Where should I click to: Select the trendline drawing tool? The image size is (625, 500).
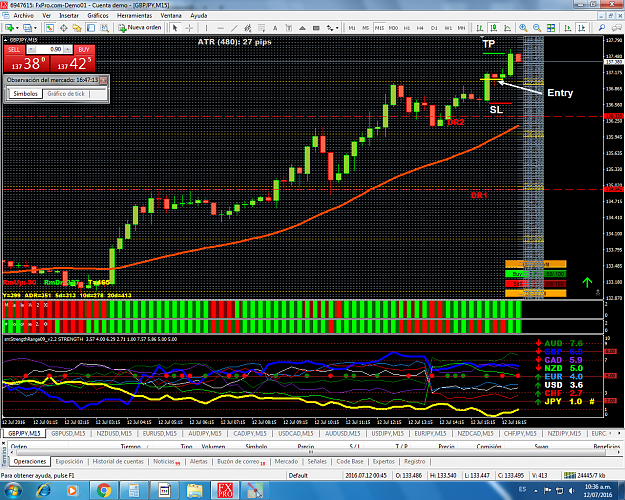(x=234, y=28)
